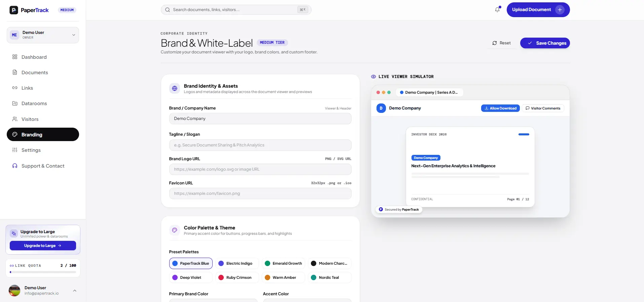Click the Link Quota link icon

coord(12,266)
